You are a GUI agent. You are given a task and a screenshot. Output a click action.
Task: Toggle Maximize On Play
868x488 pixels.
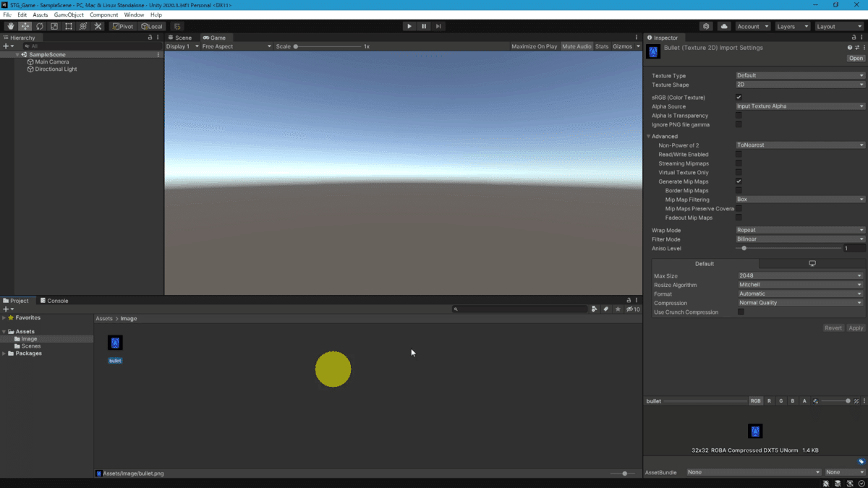coord(534,46)
